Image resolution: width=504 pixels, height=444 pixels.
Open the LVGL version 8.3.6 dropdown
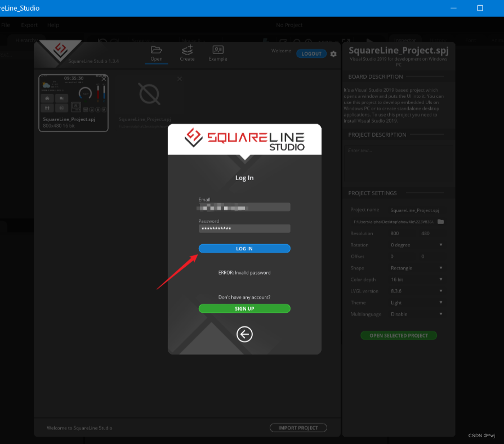click(417, 291)
